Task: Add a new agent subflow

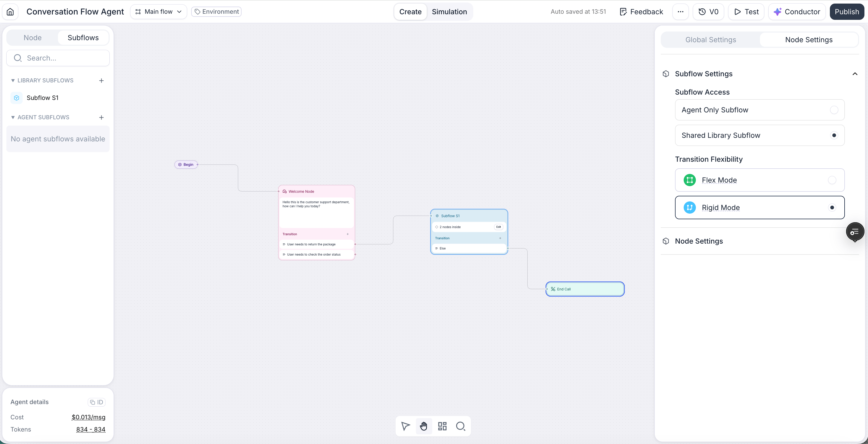Action: [x=101, y=117]
